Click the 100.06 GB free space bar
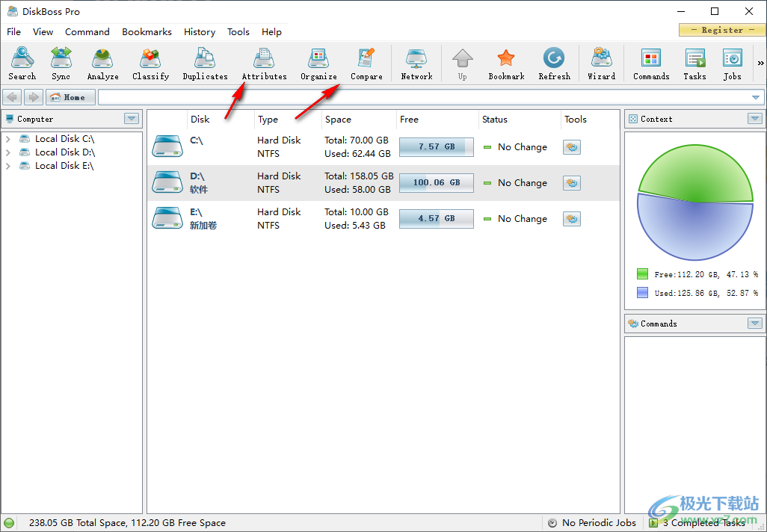Screen dimensions: 767x532 [x=437, y=183]
